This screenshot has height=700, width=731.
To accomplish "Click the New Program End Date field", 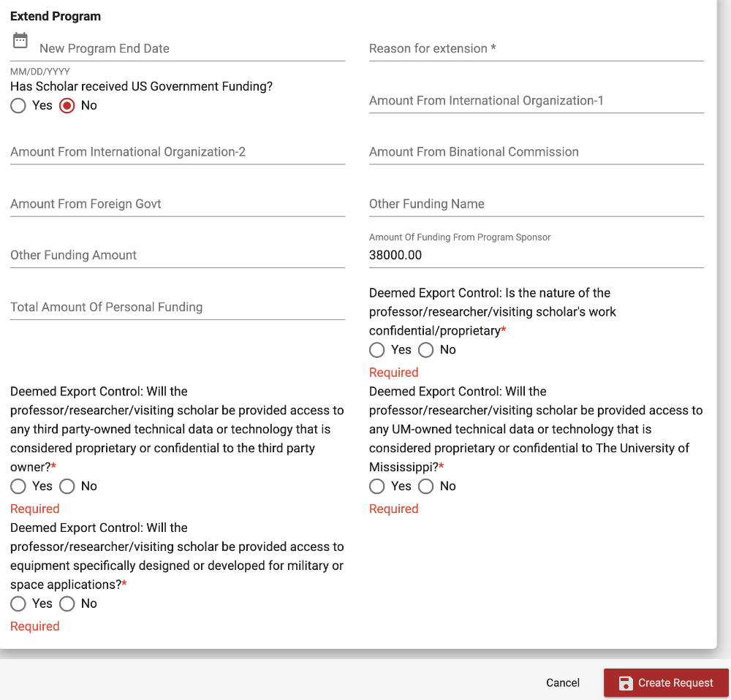I will pyautogui.click(x=190, y=48).
